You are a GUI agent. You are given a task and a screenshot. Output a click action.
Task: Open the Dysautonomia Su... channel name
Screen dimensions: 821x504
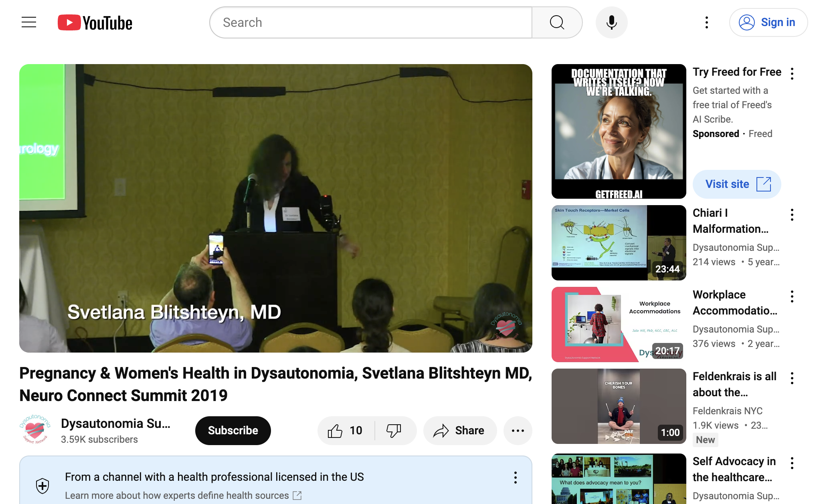point(115,423)
